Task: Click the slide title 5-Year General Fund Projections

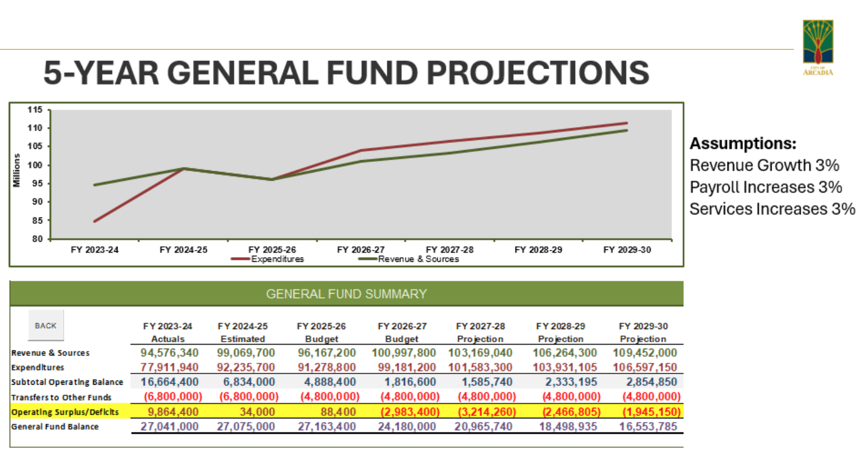Action: (x=347, y=73)
